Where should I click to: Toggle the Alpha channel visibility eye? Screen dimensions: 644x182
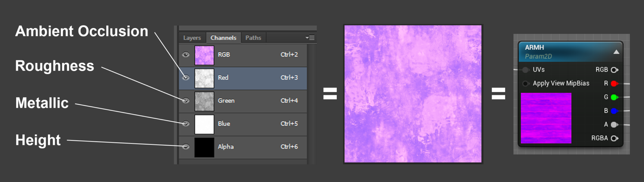(186, 147)
